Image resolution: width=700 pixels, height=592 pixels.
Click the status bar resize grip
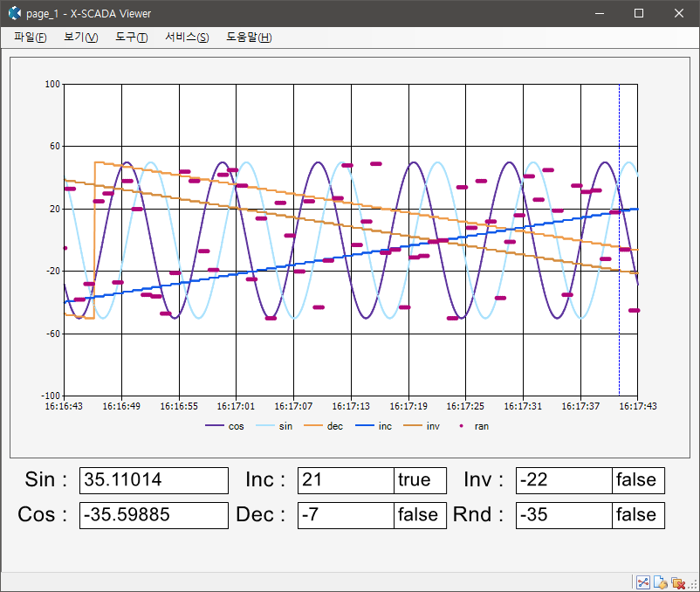(x=693, y=584)
